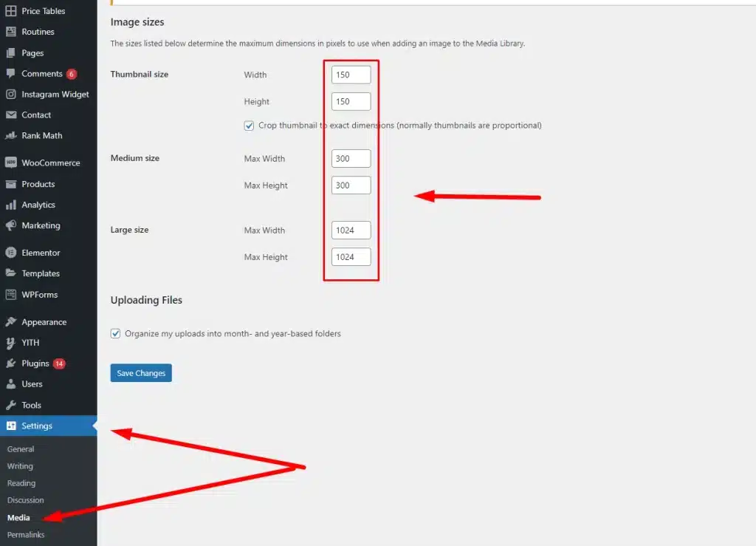Screen dimensions: 756x546
Task: Click Medium size Max Width field
Action: pyautogui.click(x=351, y=159)
